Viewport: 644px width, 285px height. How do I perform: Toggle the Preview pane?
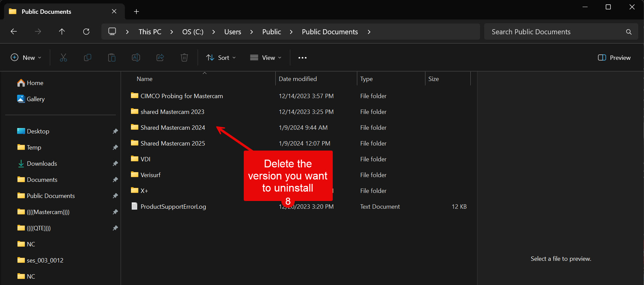[x=614, y=57]
